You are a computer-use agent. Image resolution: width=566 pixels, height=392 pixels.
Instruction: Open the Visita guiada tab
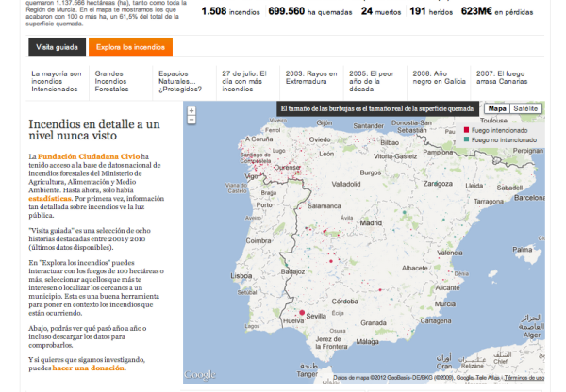pyautogui.click(x=57, y=47)
